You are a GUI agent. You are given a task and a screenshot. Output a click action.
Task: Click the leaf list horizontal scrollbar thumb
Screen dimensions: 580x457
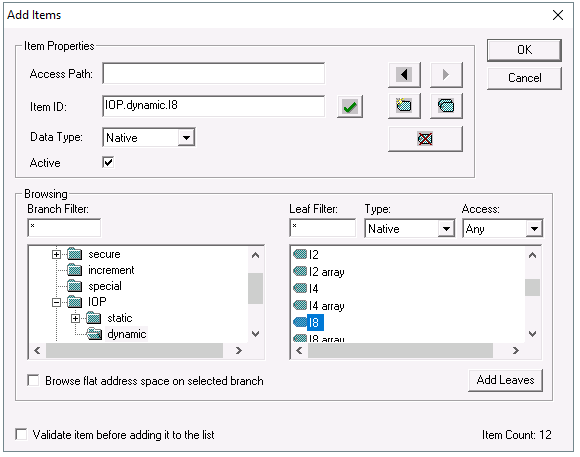pos(400,350)
